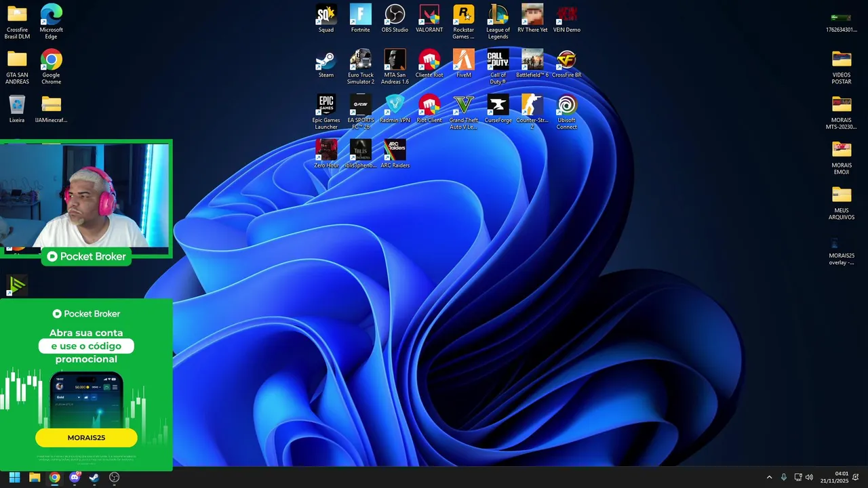This screenshot has width=868, height=488.
Task: Click the RV There Yet shortcut
Action: pos(532,19)
